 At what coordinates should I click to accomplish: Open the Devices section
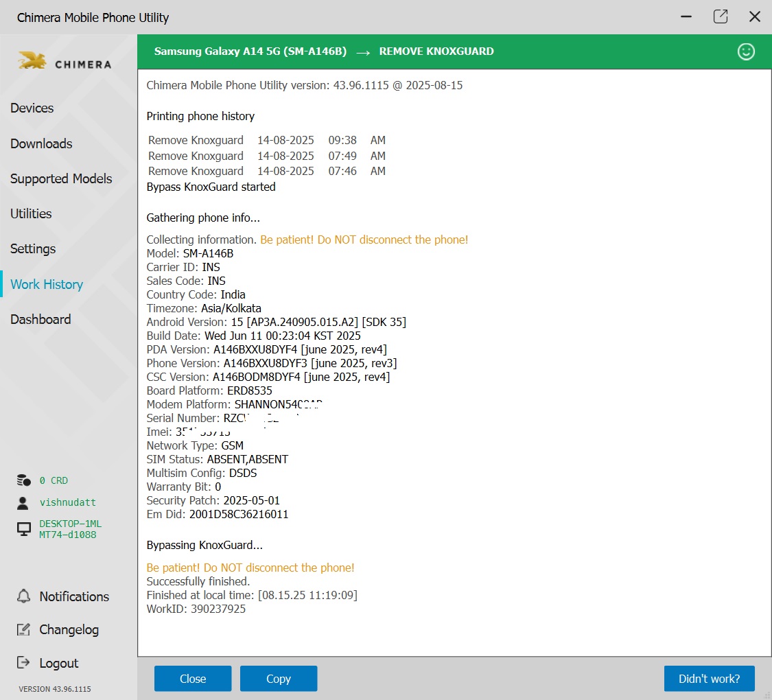click(32, 108)
